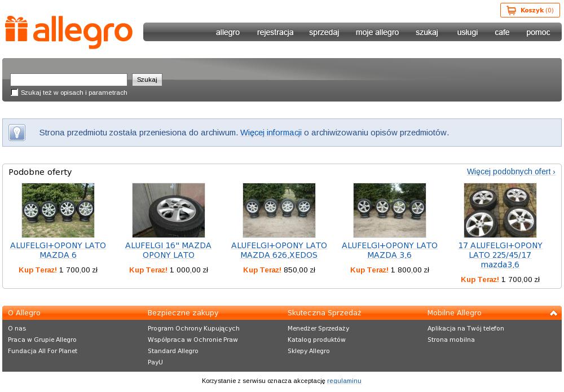This screenshot has height=392, width=564.
Task: Open moje allegro in the navigation
Action: 377,32
